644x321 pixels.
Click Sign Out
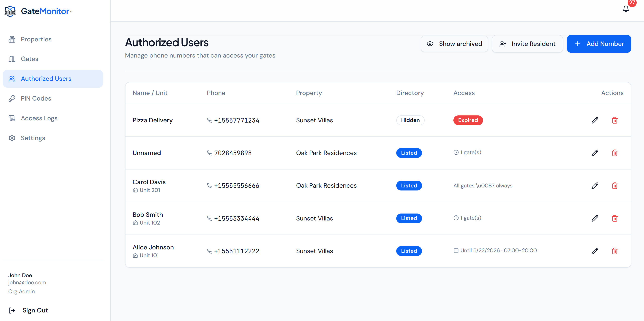coord(35,310)
